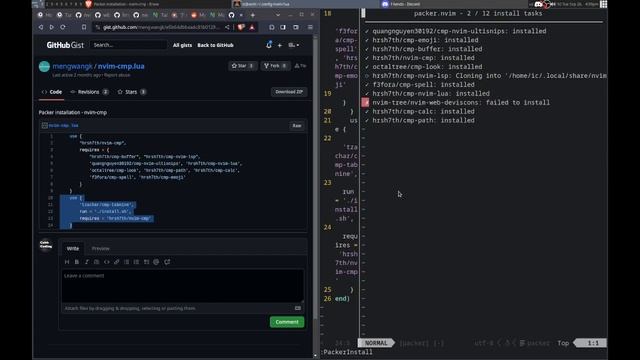The height and width of the screenshot is (360, 640).
Task: Insert a numbered list
Action: click(x=136, y=262)
